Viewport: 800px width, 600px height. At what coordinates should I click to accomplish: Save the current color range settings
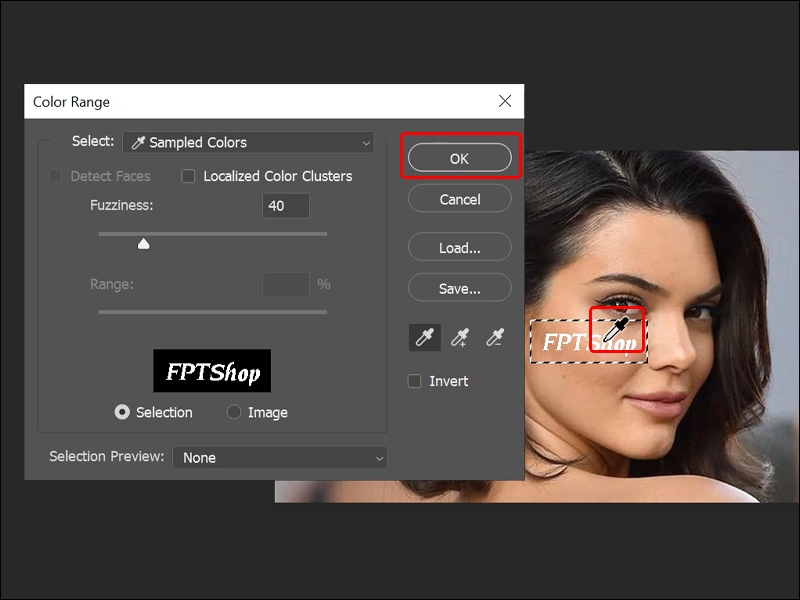point(459,288)
